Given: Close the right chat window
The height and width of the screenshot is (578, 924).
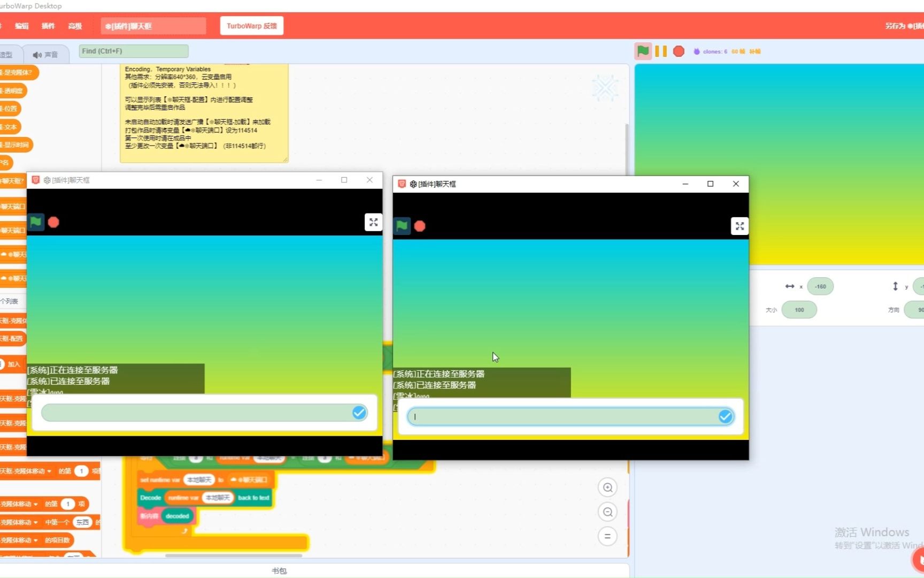Looking at the screenshot, I should [x=736, y=184].
